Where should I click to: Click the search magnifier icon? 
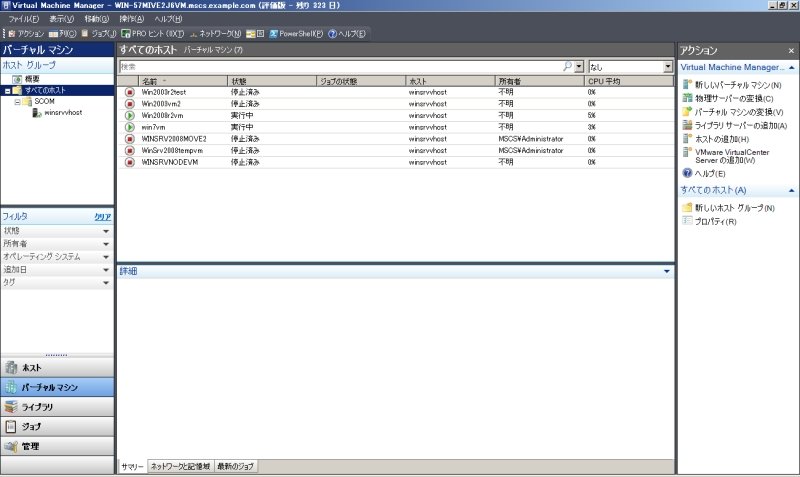pyautogui.click(x=567, y=66)
